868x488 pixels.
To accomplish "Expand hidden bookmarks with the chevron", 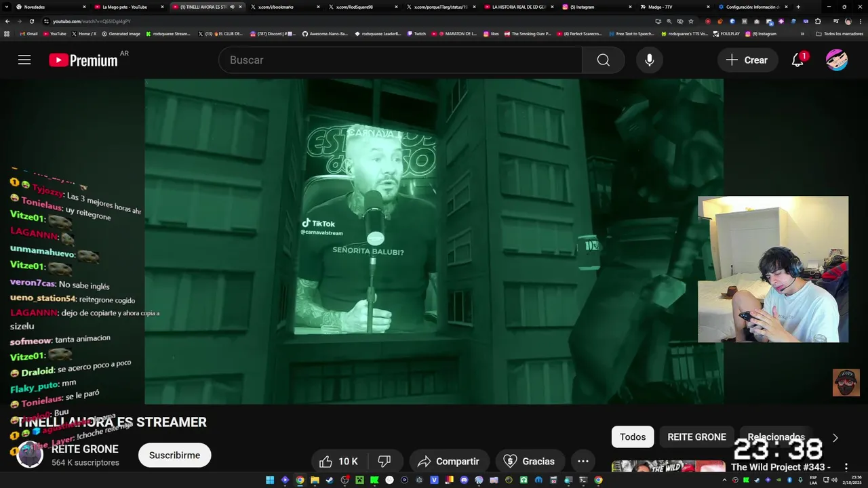I will click(802, 34).
